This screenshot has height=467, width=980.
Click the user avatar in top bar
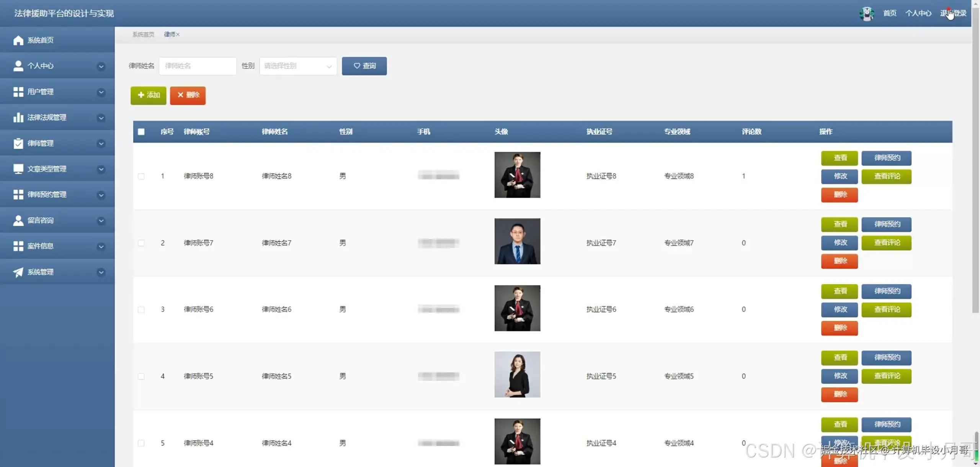866,13
